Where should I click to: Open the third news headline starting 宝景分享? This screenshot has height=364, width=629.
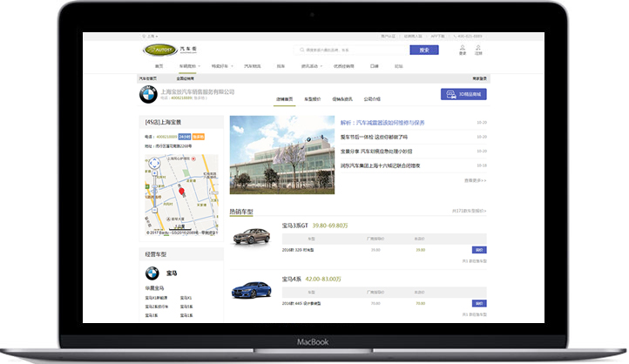point(375,152)
